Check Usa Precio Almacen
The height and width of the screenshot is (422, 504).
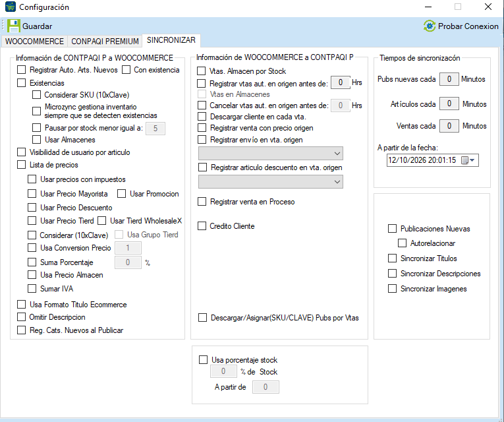coord(32,275)
